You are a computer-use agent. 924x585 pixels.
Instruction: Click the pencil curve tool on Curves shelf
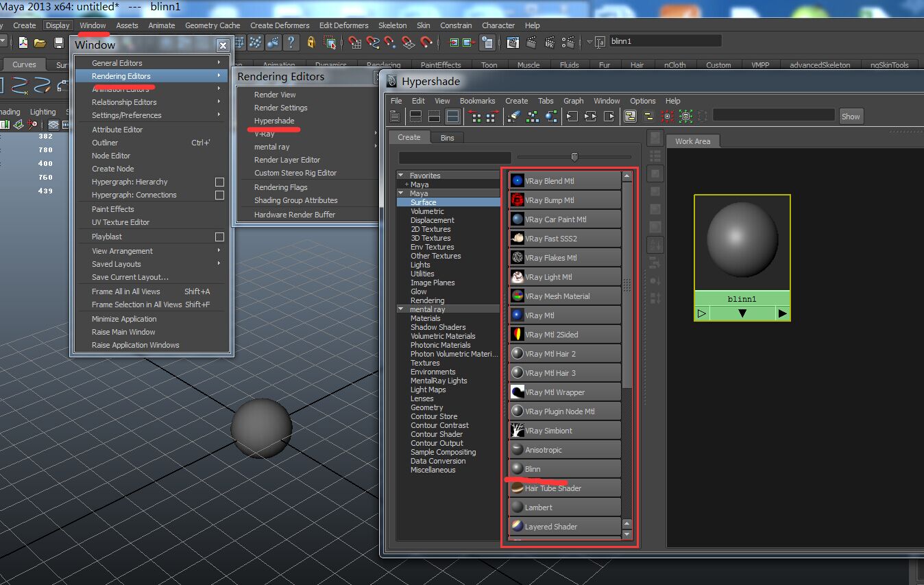pyautogui.click(x=42, y=85)
